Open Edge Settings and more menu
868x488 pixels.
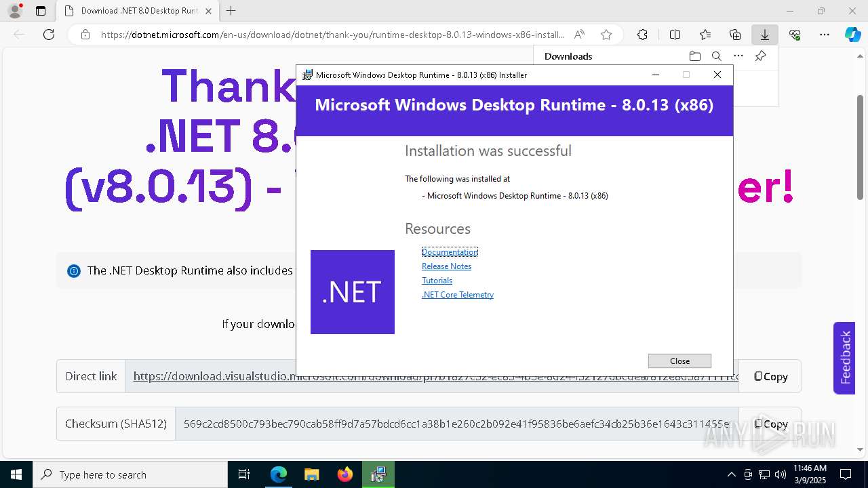pyautogui.click(x=825, y=35)
